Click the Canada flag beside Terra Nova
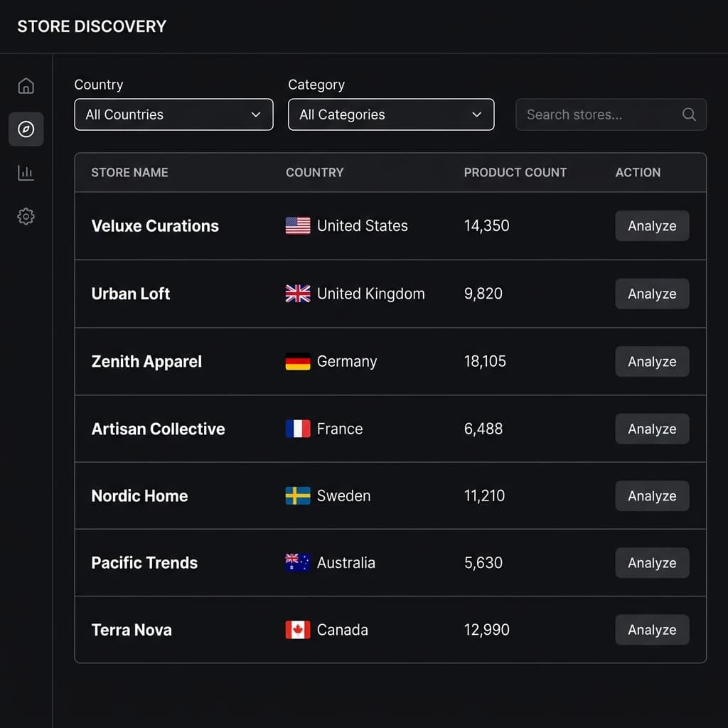Screen dimensions: 728x728 click(296, 629)
